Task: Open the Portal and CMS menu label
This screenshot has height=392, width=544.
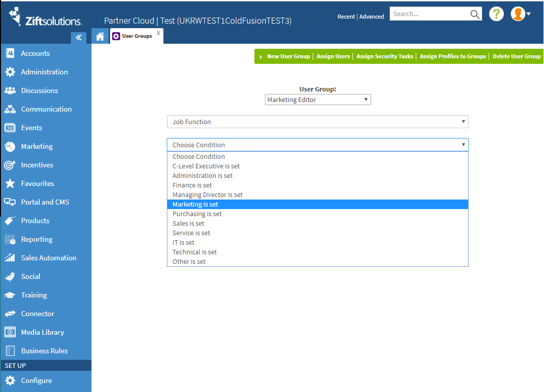Action: [x=45, y=202]
